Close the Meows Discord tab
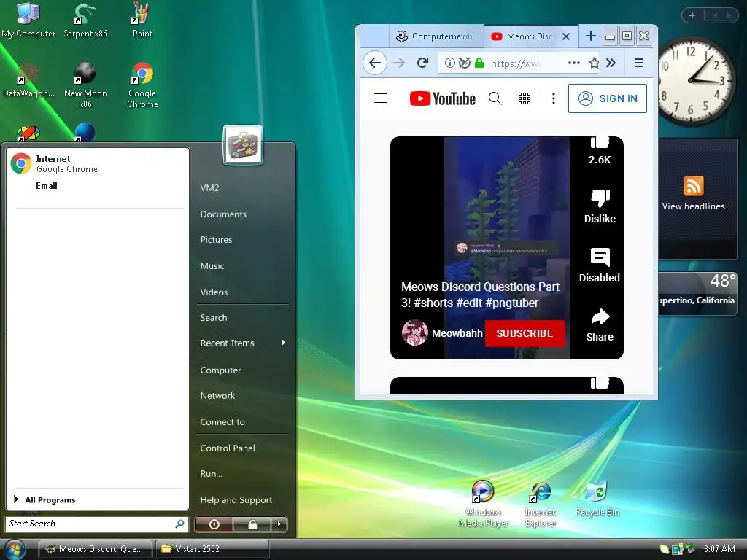 (566, 36)
